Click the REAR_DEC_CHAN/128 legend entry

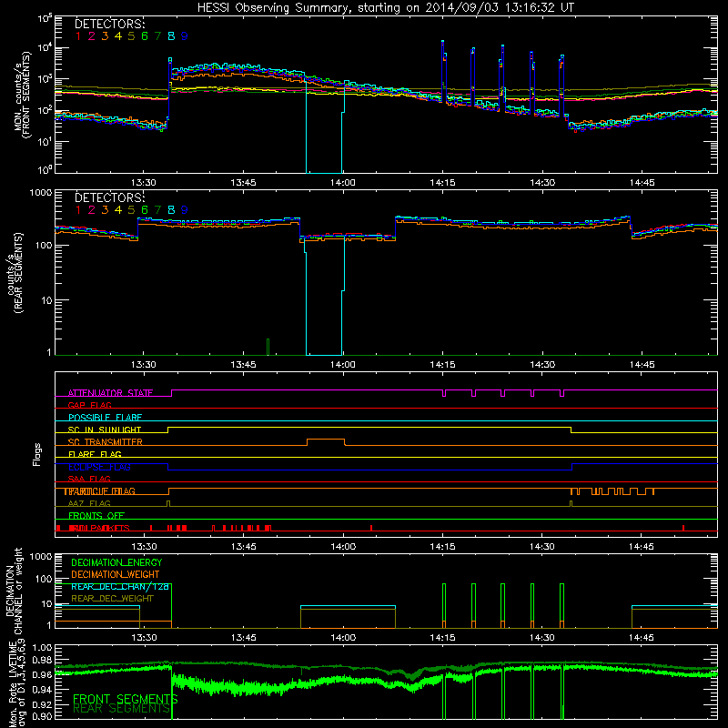tap(120, 587)
